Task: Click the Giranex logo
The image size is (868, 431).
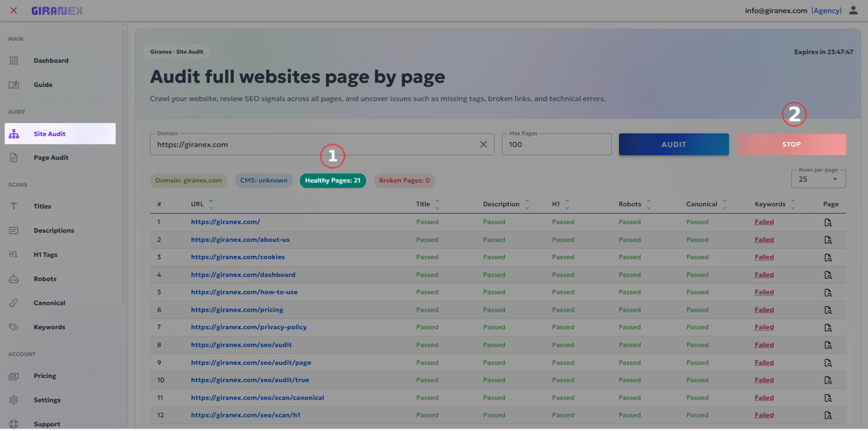Action: point(57,10)
